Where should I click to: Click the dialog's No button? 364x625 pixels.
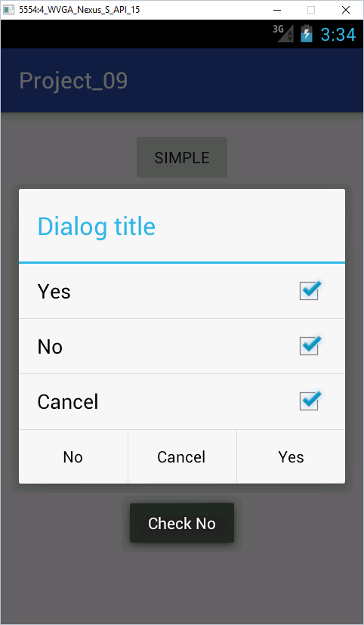point(73,456)
